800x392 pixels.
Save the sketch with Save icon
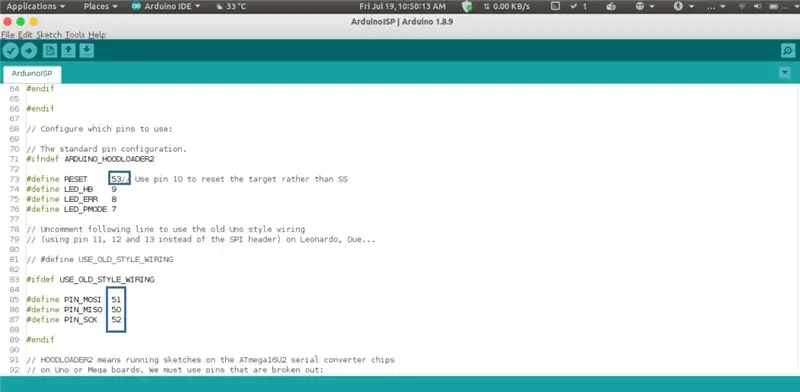click(87, 51)
